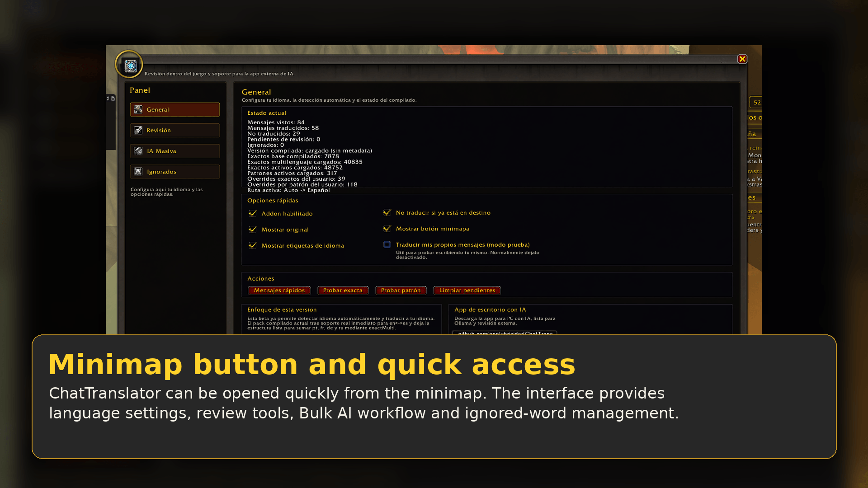Click 'Exactos activos cargados: 48752' line
The image size is (868, 488).
click(295, 168)
